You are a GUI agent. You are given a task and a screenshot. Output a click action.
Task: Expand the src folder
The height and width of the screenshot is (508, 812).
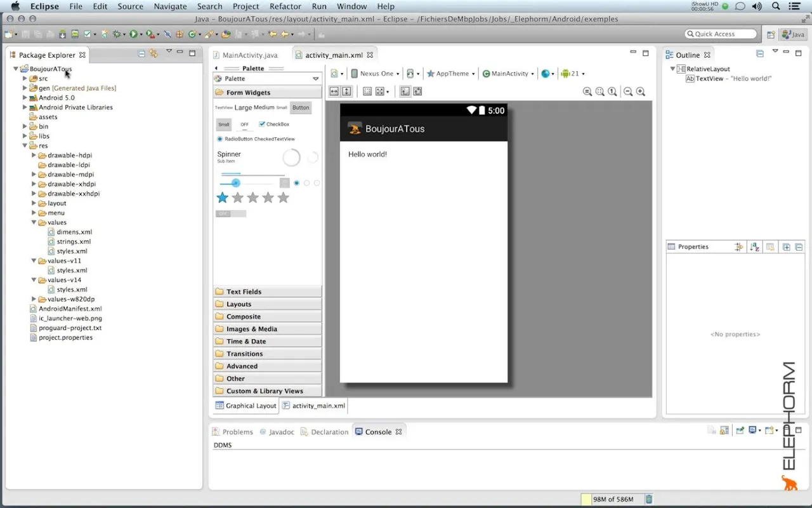click(25, 79)
